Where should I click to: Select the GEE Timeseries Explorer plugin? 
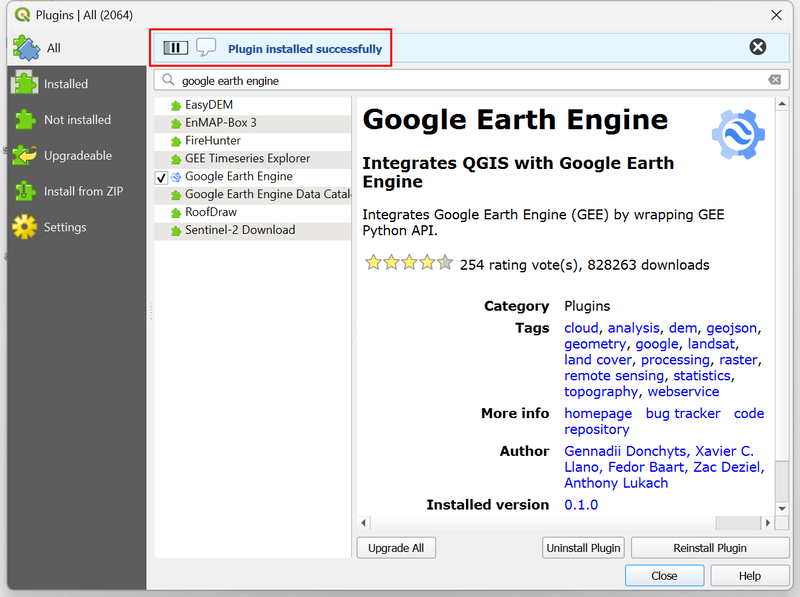[x=253, y=159]
